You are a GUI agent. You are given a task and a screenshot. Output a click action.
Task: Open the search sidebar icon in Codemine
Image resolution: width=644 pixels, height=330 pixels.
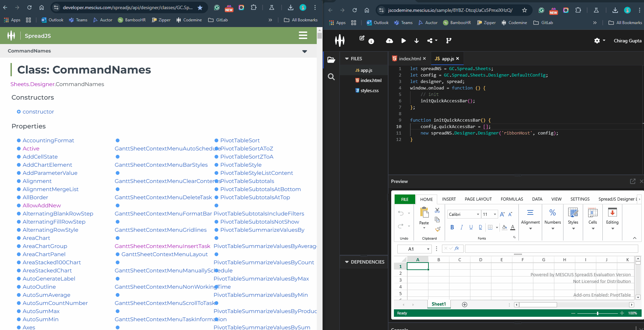[x=331, y=77]
